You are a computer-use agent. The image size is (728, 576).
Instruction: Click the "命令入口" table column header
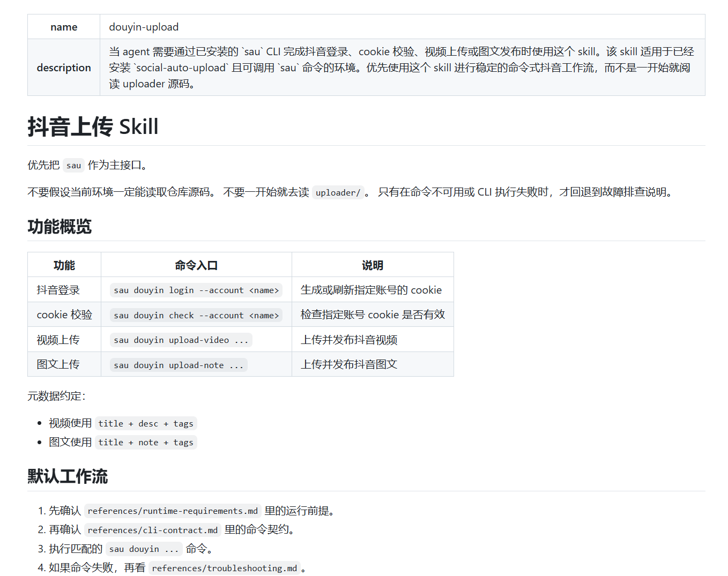(x=196, y=265)
